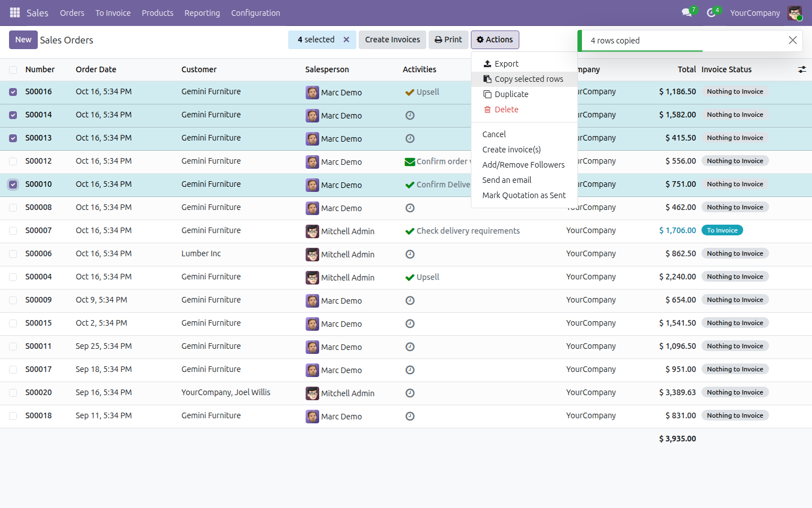Click the clock activity icon for S00013
Viewport: 812px width, 508px height.
pos(410,138)
